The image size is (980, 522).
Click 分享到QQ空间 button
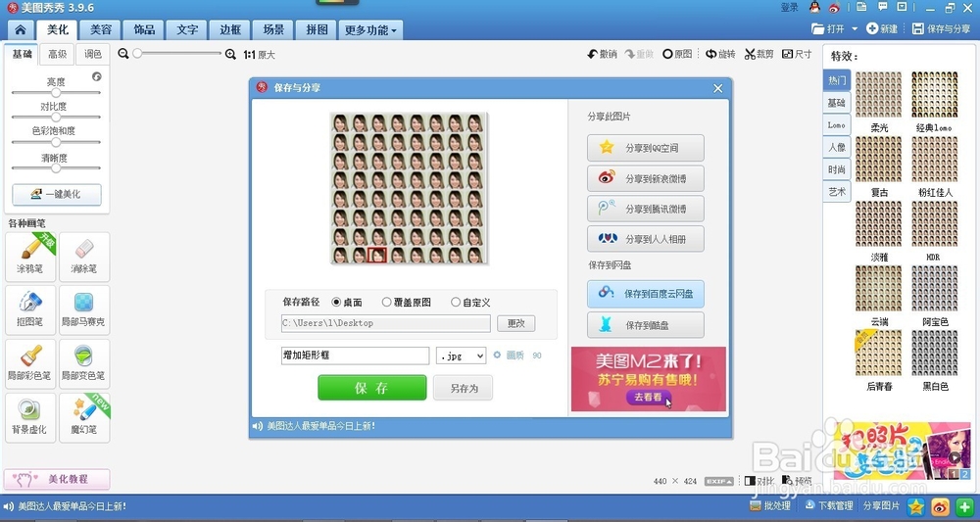[x=646, y=148]
